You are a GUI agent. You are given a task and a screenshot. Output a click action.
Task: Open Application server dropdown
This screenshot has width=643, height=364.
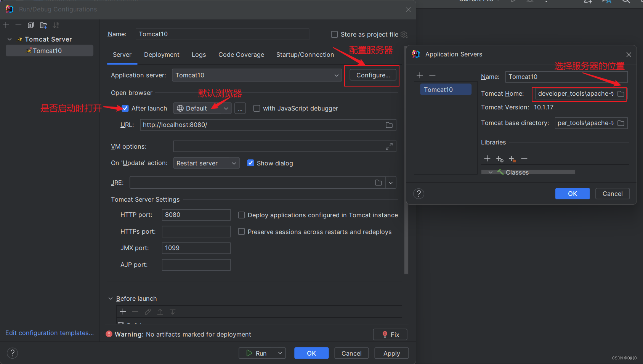point(257,75)
